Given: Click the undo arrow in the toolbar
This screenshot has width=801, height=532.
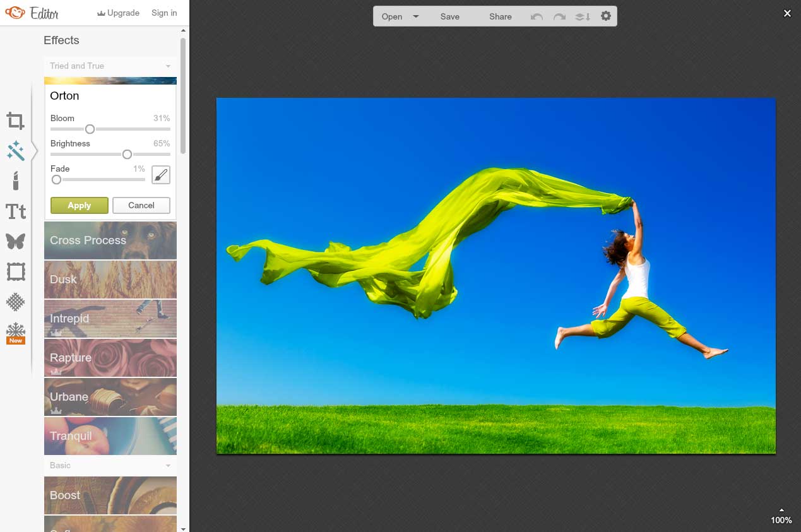Looking at the screenshot, I should point(537,16).
